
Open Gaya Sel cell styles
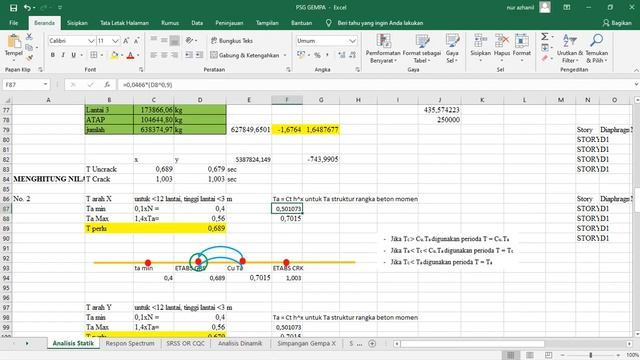[x=452, y=48]
